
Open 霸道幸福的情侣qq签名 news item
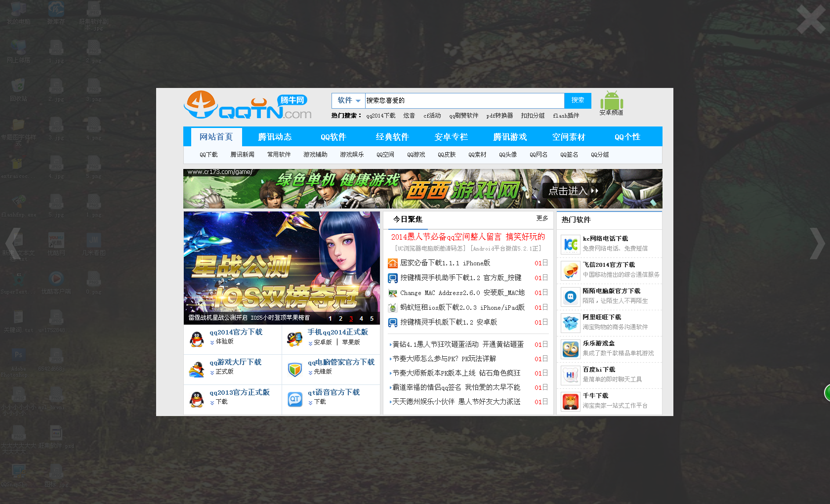pyautogui.click(x=456, y=387)
